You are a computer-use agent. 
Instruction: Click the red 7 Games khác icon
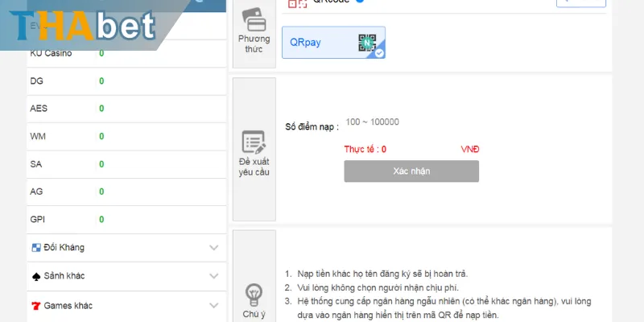click(36, 305)
